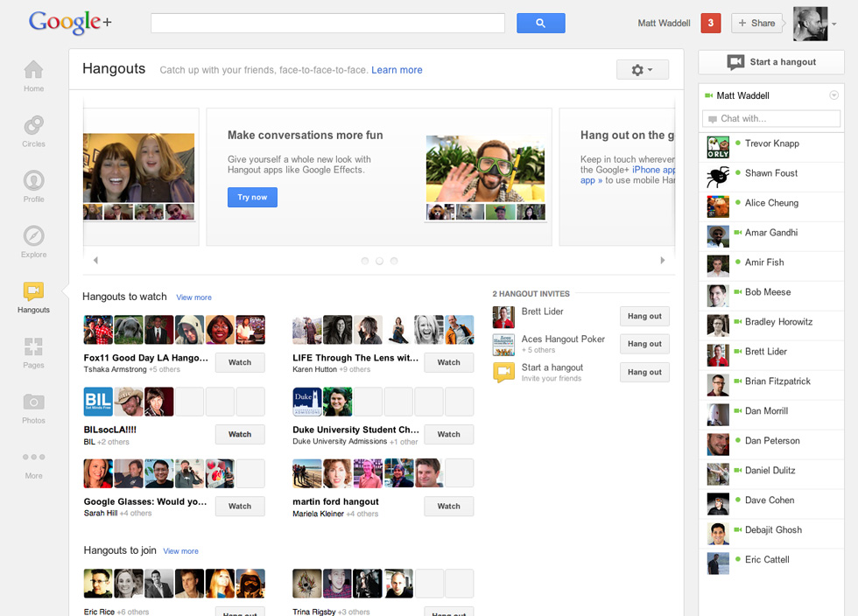Select the Hangouts tab in sidebar
Image resolution: width=858 pixels, height=616 pixels.
tap(33, 292)
